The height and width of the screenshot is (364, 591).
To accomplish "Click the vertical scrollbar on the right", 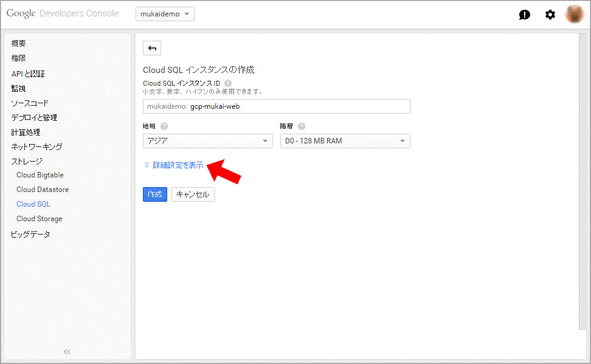I will click(582, 181).
